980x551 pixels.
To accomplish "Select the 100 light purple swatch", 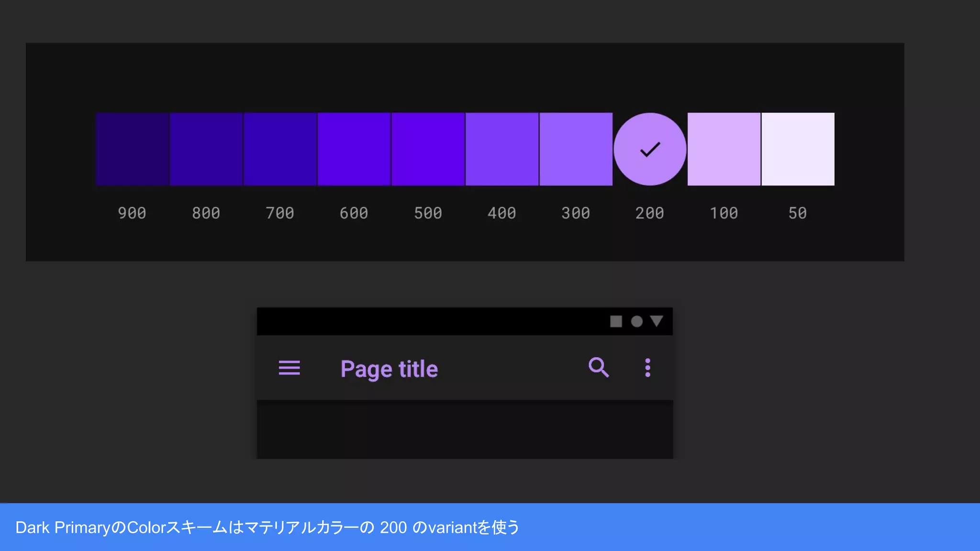I will 724,149.
